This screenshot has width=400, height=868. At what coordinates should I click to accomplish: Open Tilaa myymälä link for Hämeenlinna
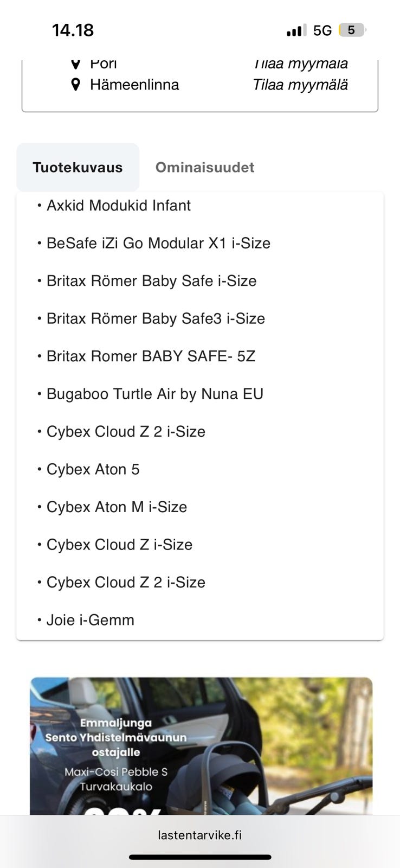pos(300,85)
